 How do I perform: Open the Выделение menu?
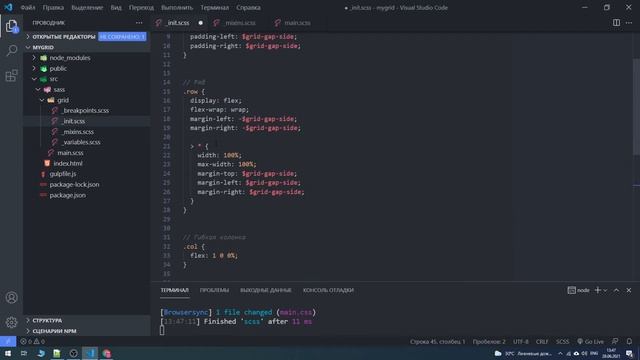point(87,7)
